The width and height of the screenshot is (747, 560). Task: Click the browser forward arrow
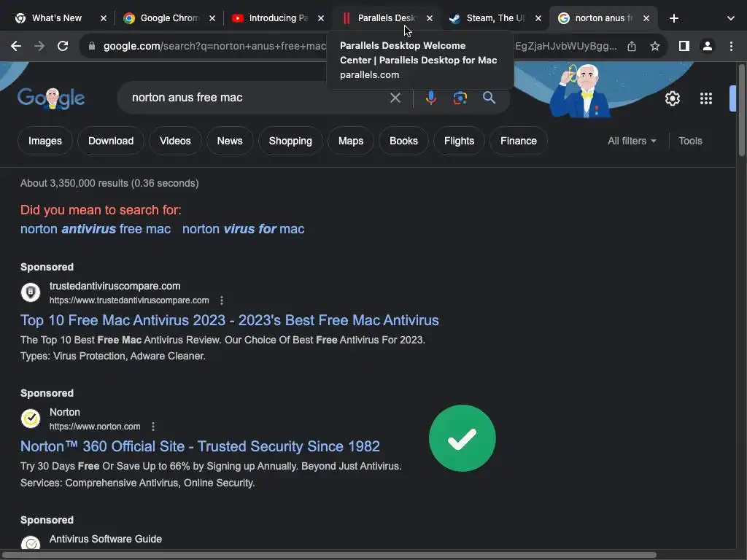coord(39,46)
